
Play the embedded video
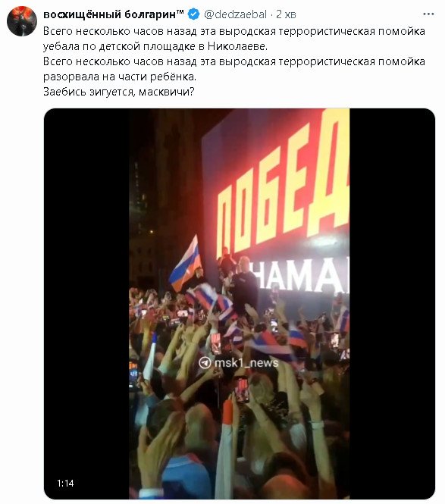coord(240,304)
